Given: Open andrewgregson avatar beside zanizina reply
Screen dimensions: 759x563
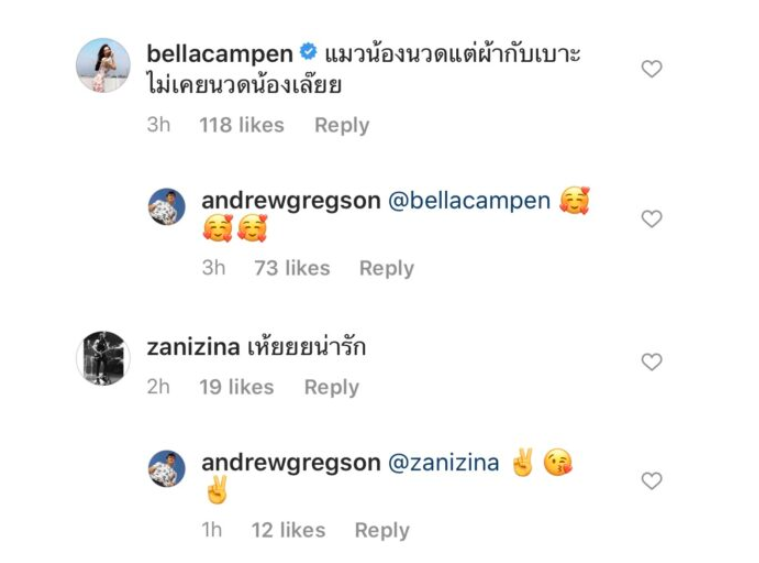Looking at the screenshot, I should (167, 469).
